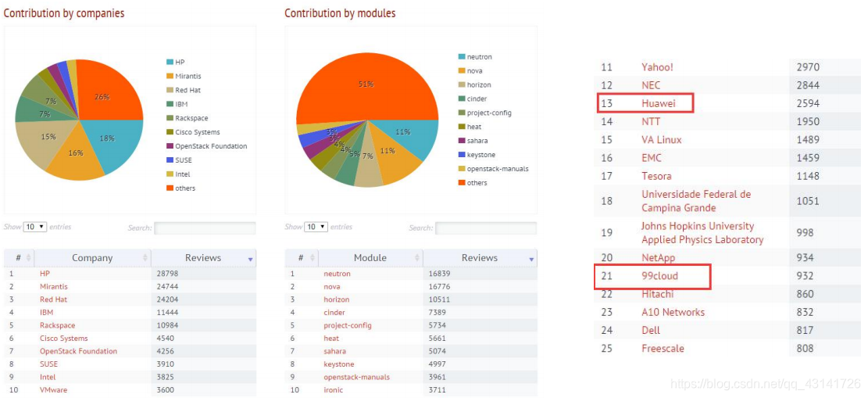Click the Red Hat legend color swatch
Image resolution: width=868 pixels, height=398 pixels.
tap(170, 90)
